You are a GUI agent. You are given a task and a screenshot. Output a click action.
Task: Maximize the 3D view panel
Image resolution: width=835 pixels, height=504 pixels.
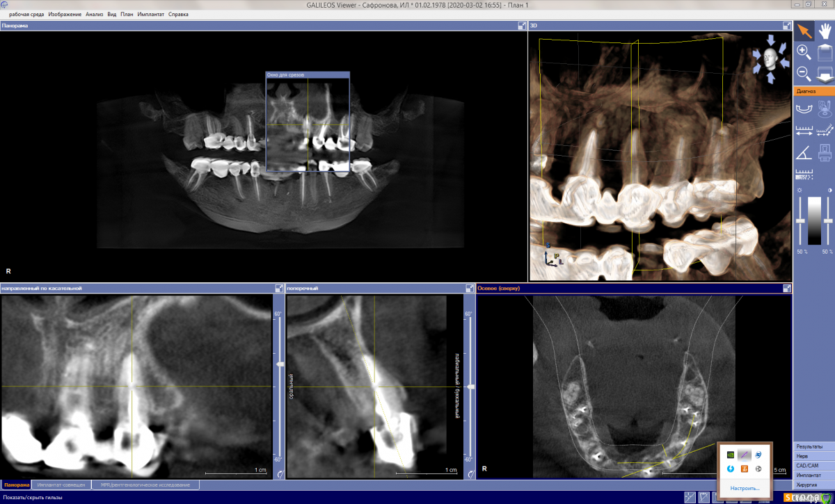[786, 26]
